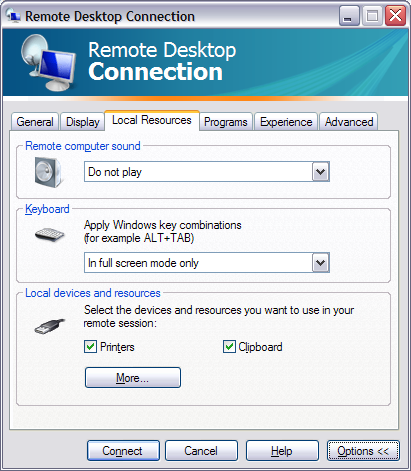The height and width of the screenshot is (471, 411).
Task: Click the 'In full screen mode only' combo box
Action: (207, 263)
